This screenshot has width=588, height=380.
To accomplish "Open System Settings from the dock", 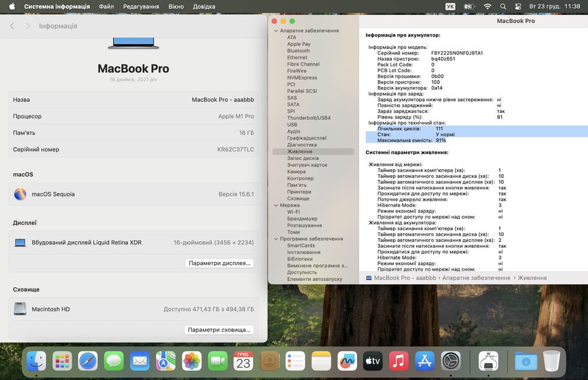I will click(x=450, y=361).
